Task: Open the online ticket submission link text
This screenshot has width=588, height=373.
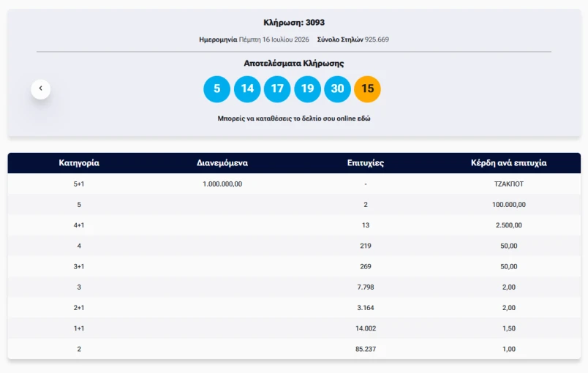Action: [x=294, y=118]
